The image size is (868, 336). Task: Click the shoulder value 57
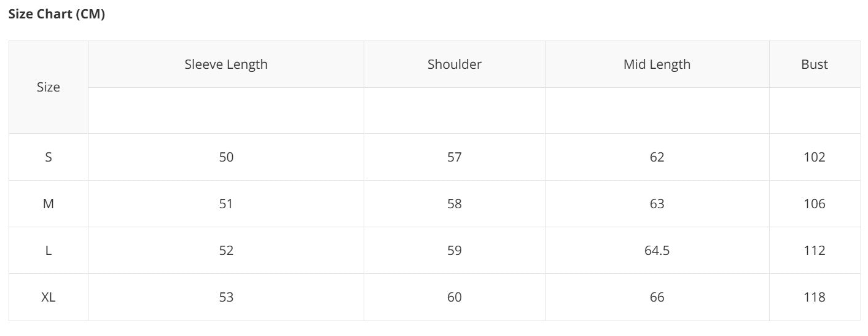pos(455,157)
